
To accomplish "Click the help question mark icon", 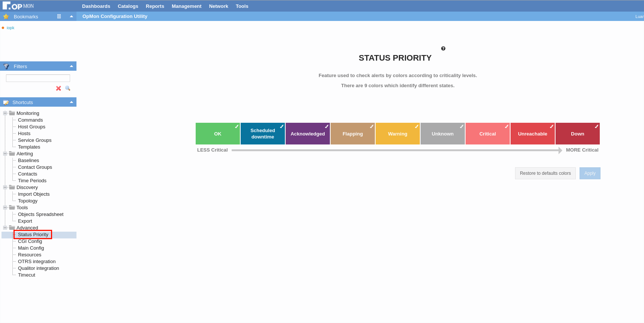I will (443, 49).
